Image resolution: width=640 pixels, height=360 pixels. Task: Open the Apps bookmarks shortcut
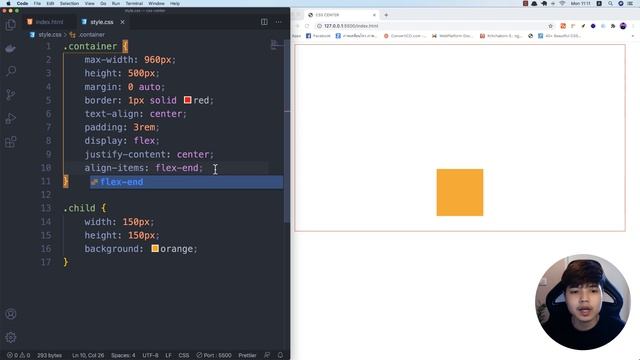point(296,36)
